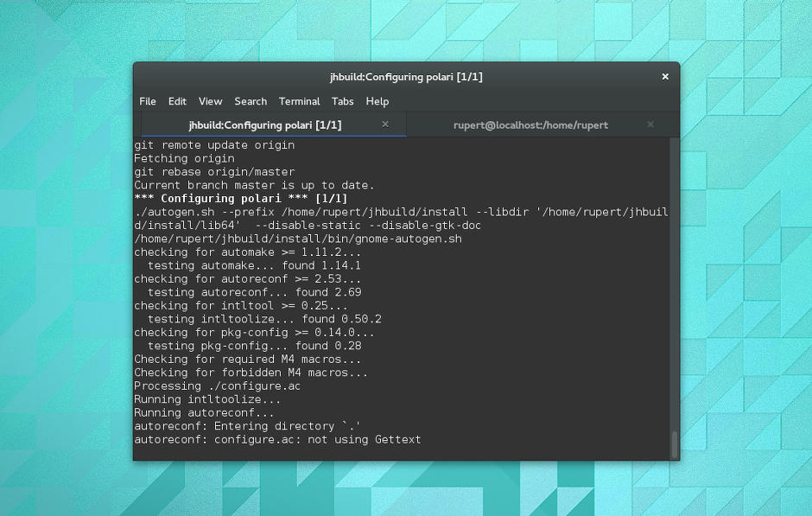Image resolution: width=812 pixels, height=516 pixels.
Task: Click the scrollbar track above the thumb
Action: click(675, 283)
